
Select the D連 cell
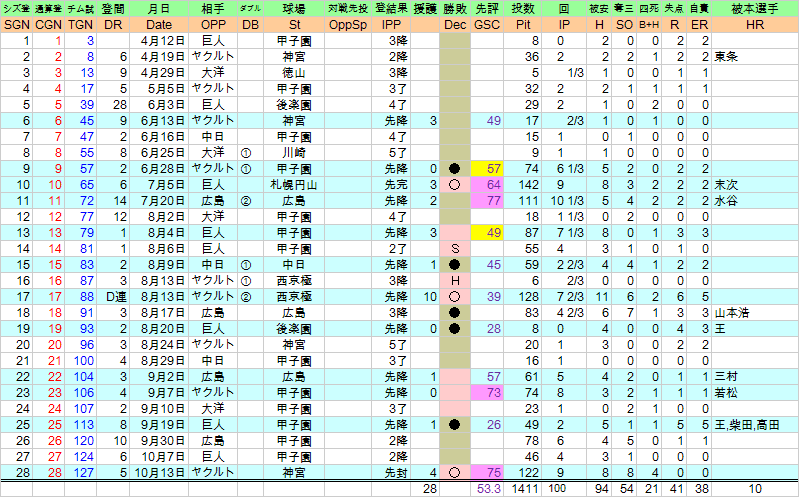pyautogui.click(x=113, y=297)
